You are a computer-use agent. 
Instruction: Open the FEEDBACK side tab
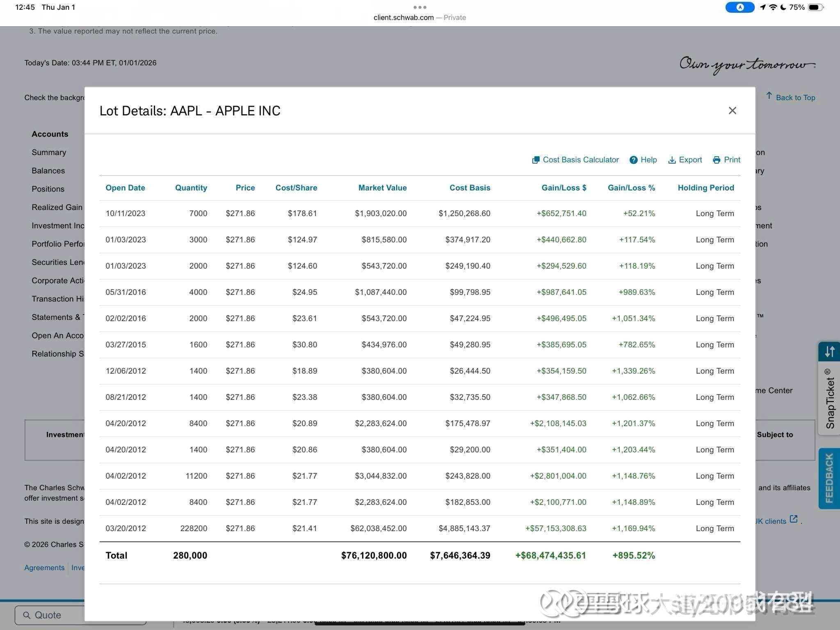pyautogui.click(x=829, y=478)
